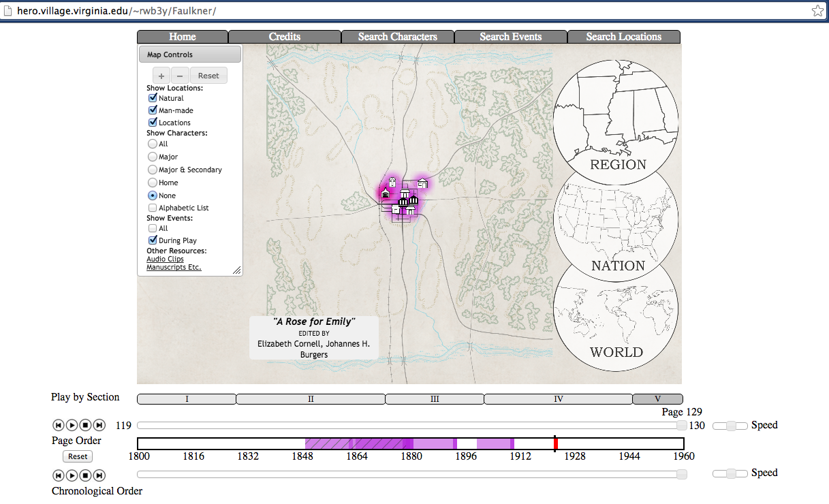Go to the Credits tab
The image size is (829, 504).
click(x=284, y=37)
